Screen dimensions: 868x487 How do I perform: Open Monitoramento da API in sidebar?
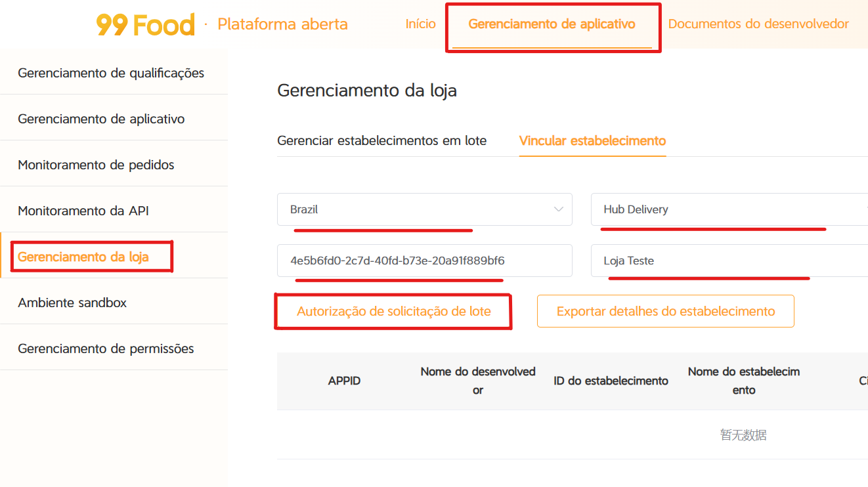click(x=114, y=209)
